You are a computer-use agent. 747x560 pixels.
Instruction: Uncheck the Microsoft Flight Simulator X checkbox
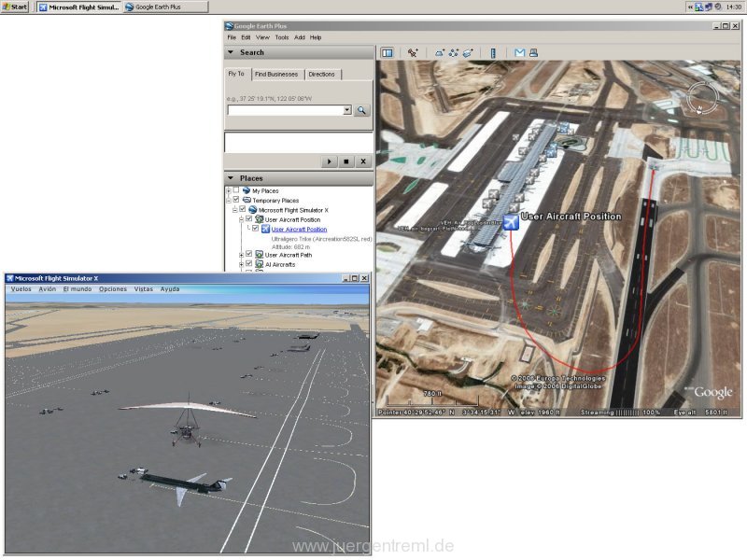click(243, 209)
